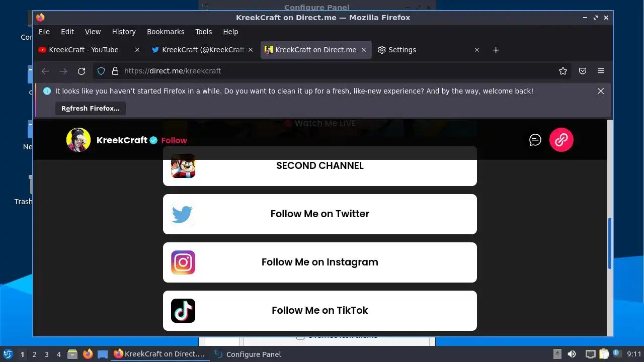Click the eject media tray icon

(557, 354)
